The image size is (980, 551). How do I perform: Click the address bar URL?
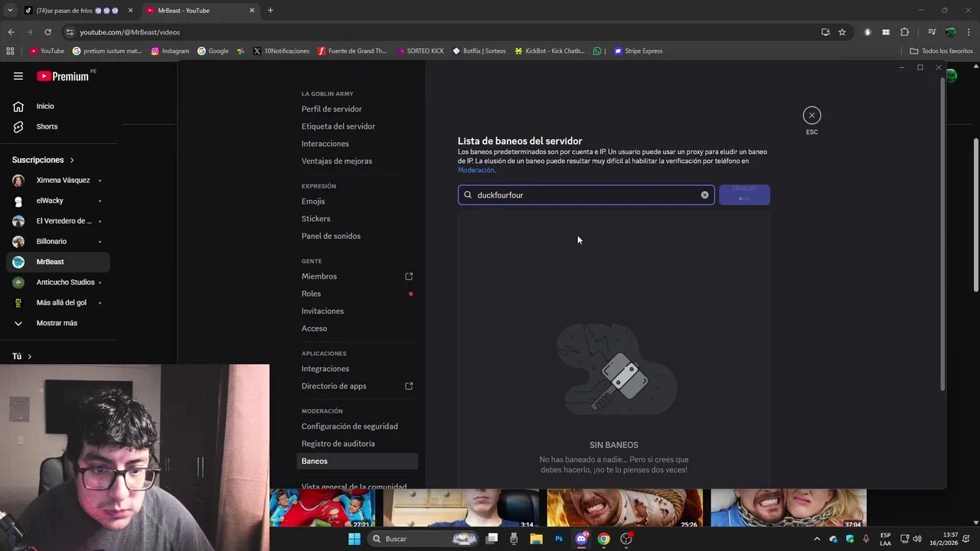click(130, 32)
